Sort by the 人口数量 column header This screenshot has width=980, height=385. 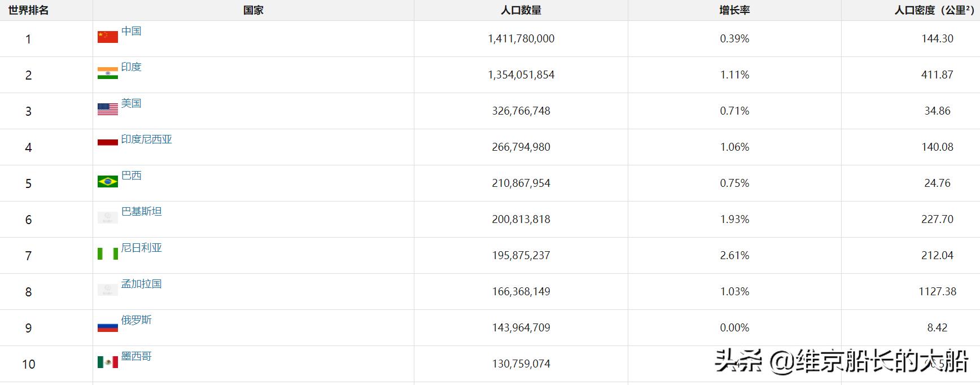point(521,10)
